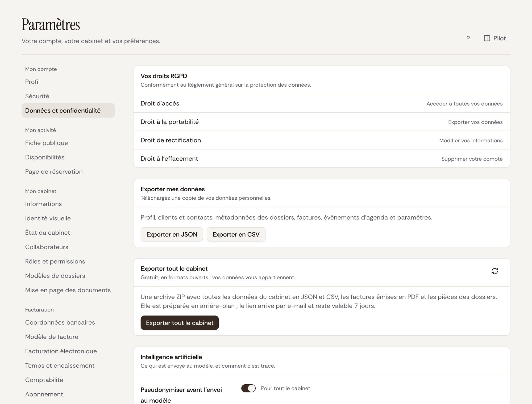The height and width of the screenshot is (404, 532).
Task: Click Supprimer votre compte
Action: coord(472,159)
